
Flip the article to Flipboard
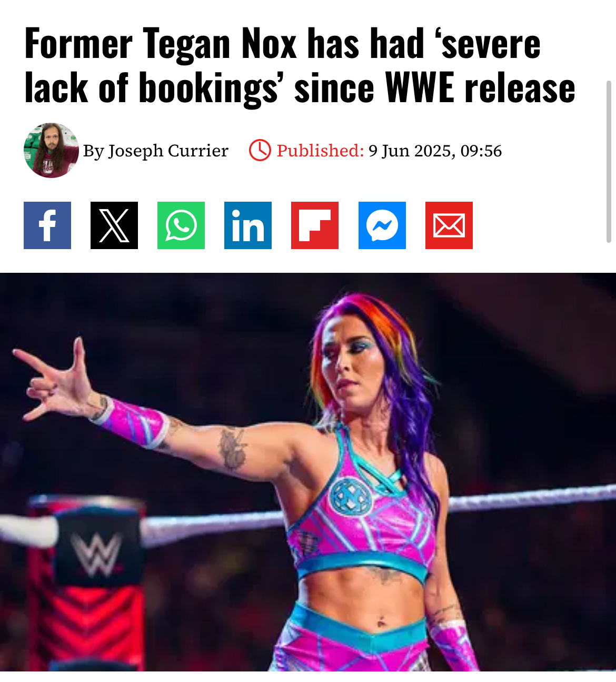pyautogui.click(x=315, y=225)
